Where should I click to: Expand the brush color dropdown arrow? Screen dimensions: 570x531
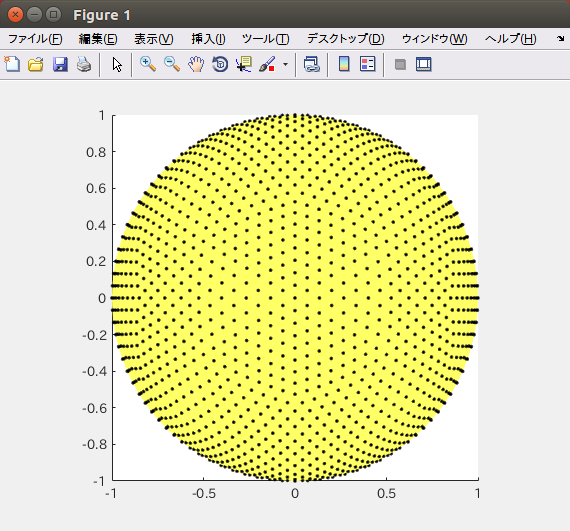[285, 65]
